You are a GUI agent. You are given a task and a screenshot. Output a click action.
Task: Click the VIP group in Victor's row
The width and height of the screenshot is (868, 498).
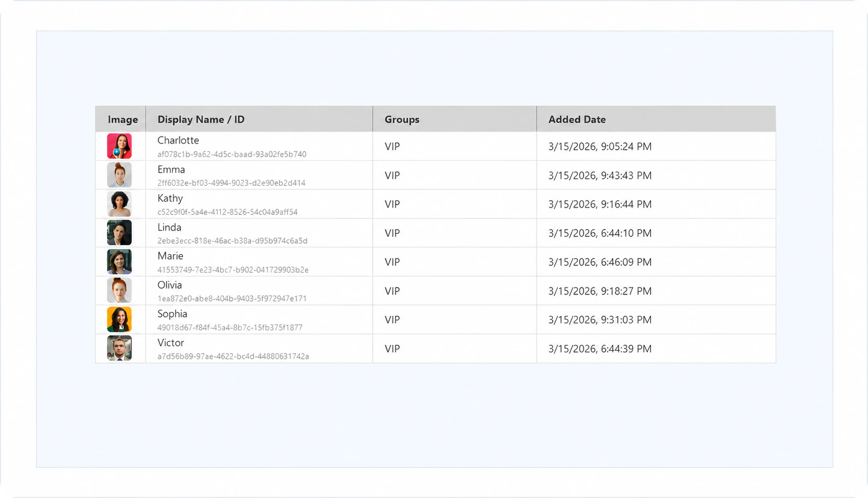click(392, 348)
